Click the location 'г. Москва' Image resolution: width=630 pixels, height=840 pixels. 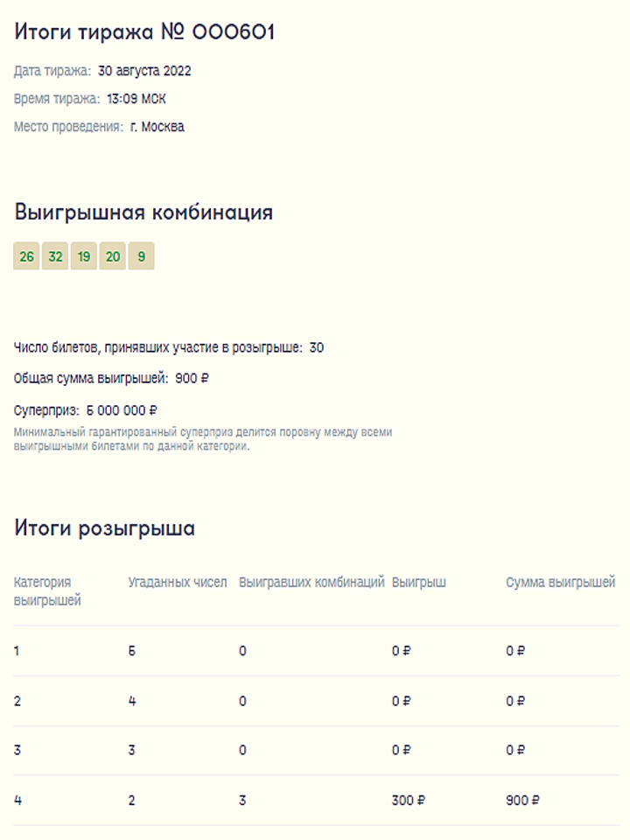point(157,127)
